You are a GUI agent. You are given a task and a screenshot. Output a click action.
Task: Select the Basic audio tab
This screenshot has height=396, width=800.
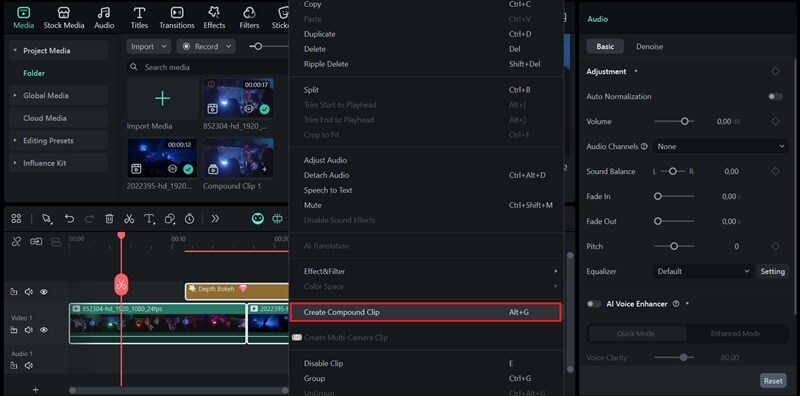tap(605, 46)
